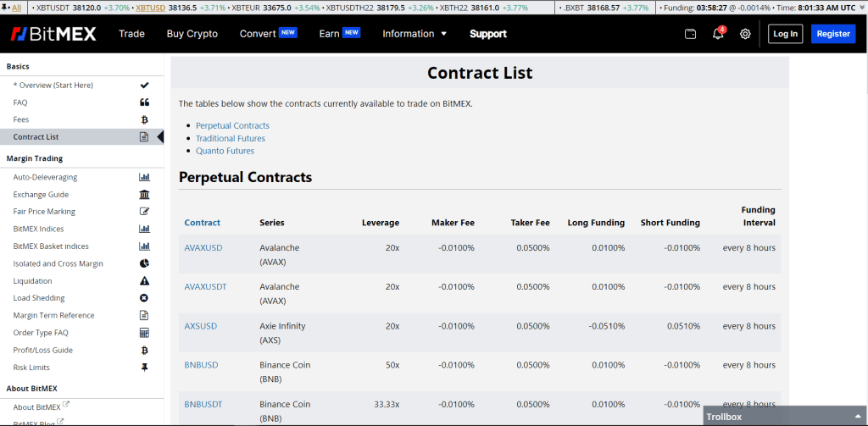Click the Trollbox title bar
The width and height of the screenshot is (868, 426).
786,417
